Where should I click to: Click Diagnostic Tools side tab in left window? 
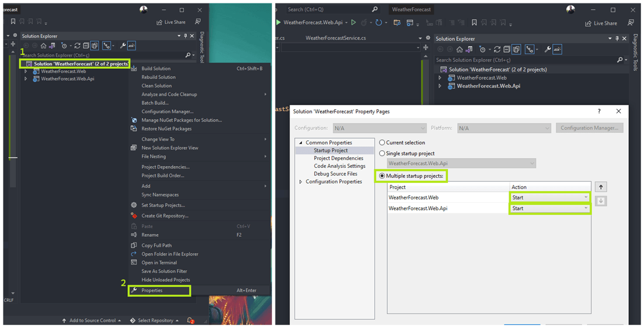(x=201, y=47)
